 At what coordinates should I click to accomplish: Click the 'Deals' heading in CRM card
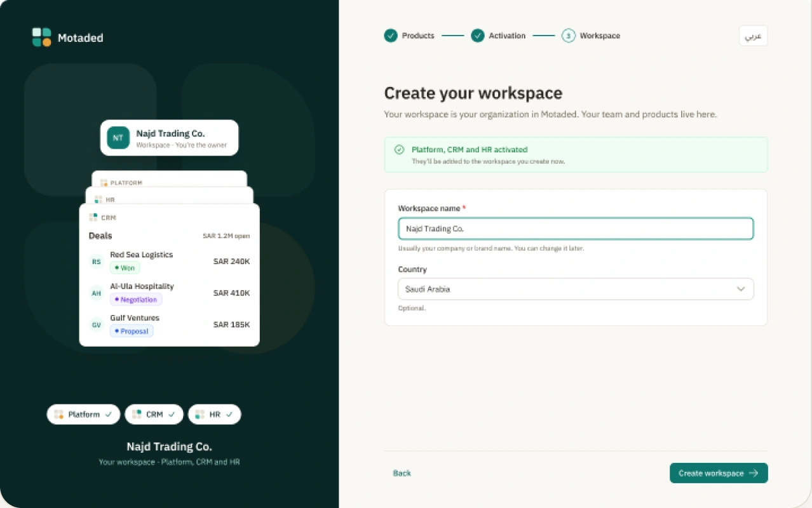[100, 236]
